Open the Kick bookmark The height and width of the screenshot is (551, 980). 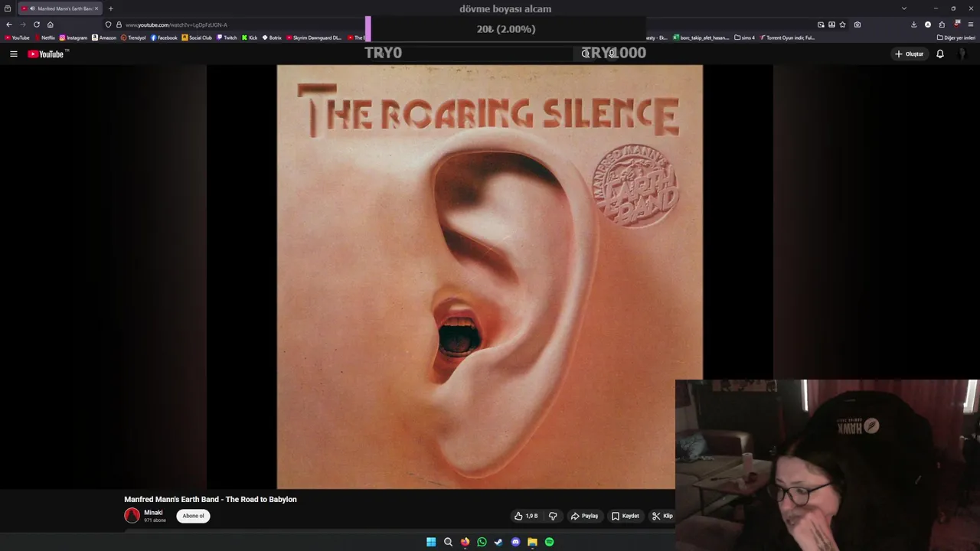click(x=250, y=37)
